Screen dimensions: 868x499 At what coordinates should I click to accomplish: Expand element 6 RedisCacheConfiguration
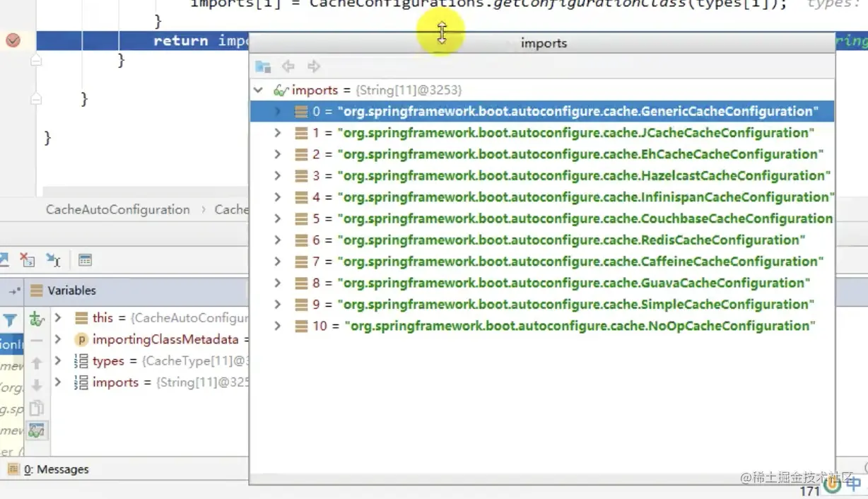[278, 240]
